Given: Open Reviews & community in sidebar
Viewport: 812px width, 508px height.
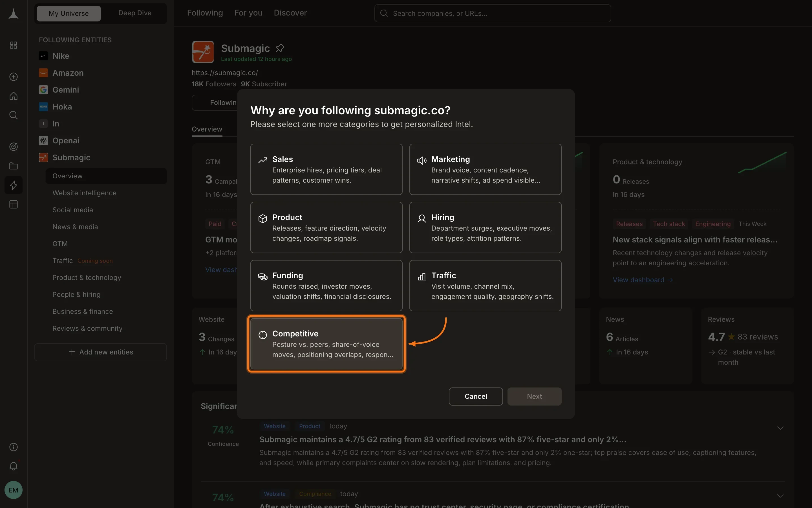Looking at the screenshot, I should click(87, 328).
